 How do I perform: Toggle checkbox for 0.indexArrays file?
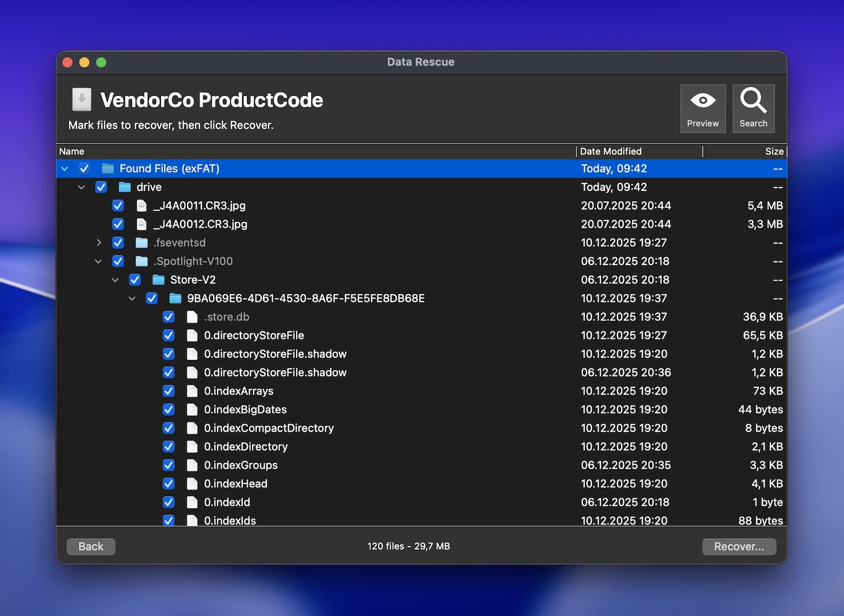tap(169, 392)
